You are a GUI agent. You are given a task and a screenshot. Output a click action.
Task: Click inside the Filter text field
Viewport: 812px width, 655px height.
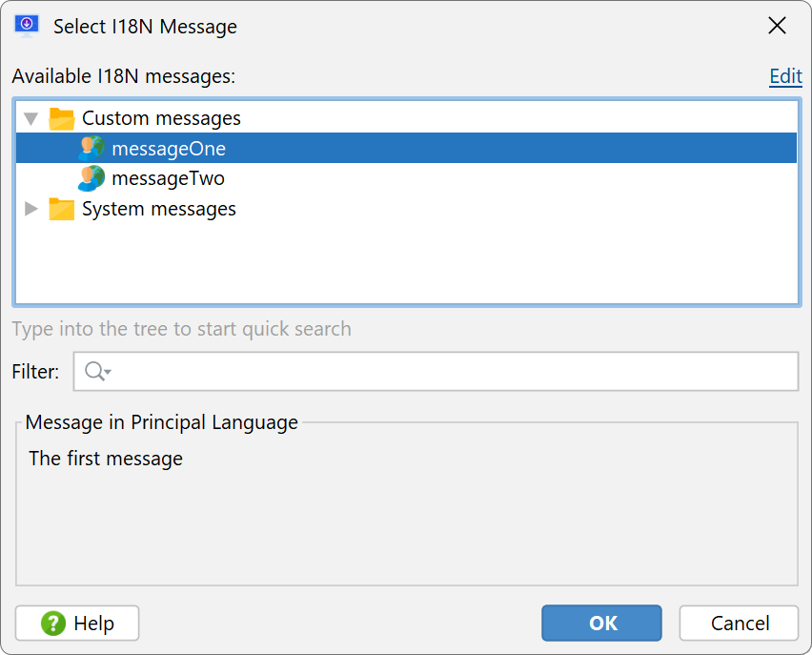pyautogui.click(x=436, y=371)
